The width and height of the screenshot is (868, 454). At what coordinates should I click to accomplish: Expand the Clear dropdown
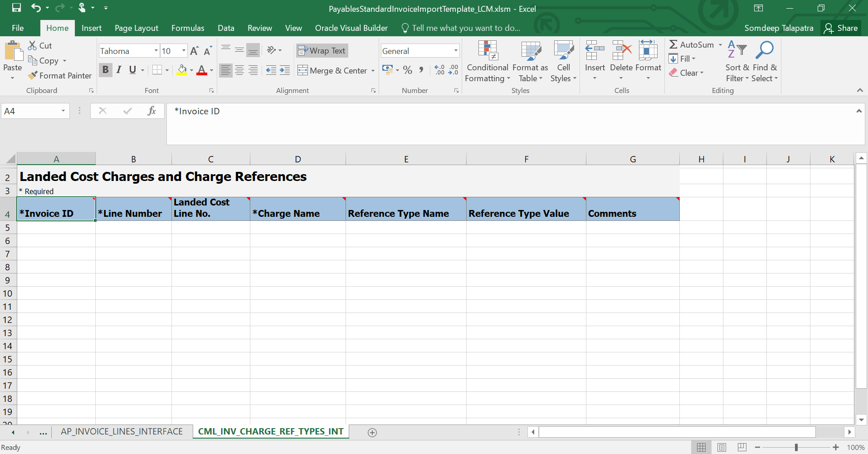point(702,73)
